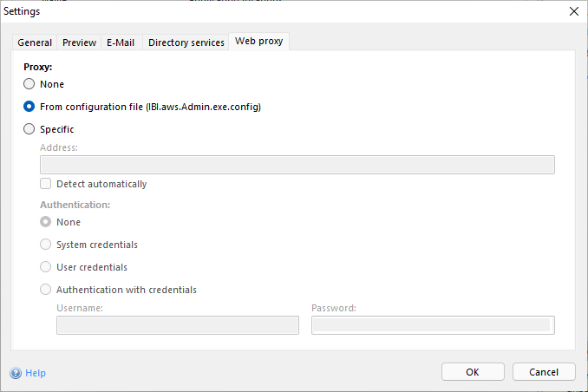588x392 pixels.
Task: Select the None proxy radio button
Action: tap(29, 84)
